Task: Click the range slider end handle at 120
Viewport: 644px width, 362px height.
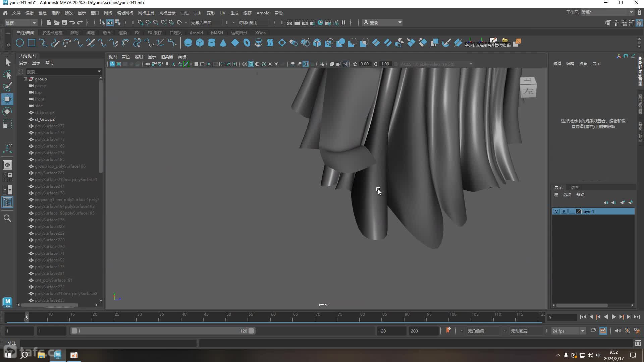Action: [x=251, y=331]
